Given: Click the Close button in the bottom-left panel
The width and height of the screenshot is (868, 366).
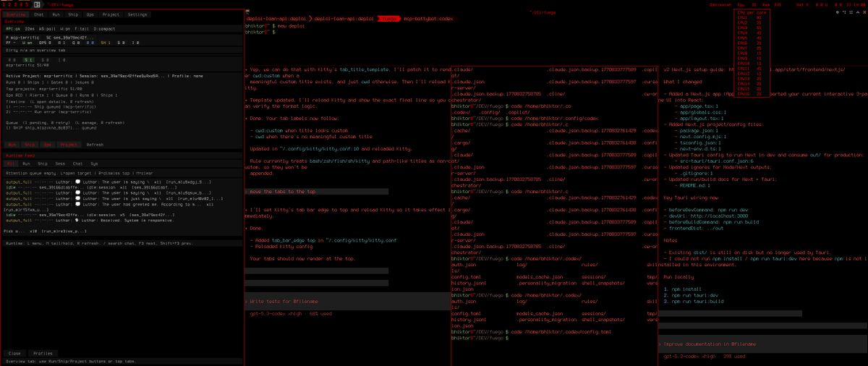Looking at the screenshot, I should pos(14,353).
